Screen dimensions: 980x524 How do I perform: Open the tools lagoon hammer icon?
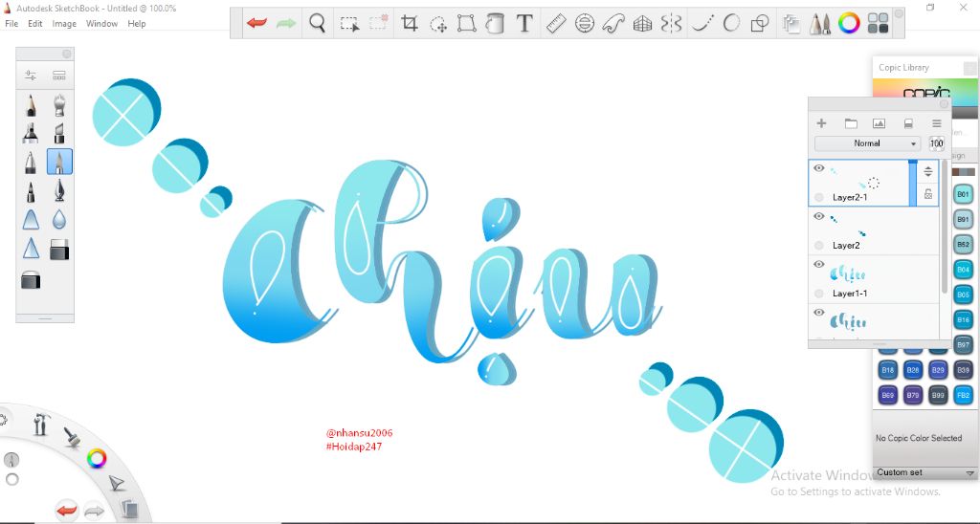click(41, 424)
